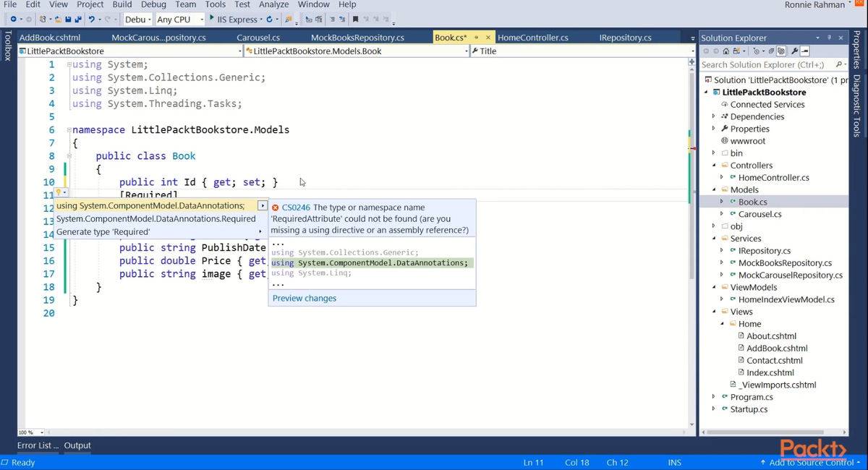
Task: Click the Pending Changes Filter icon
Action: pos(757,51)
